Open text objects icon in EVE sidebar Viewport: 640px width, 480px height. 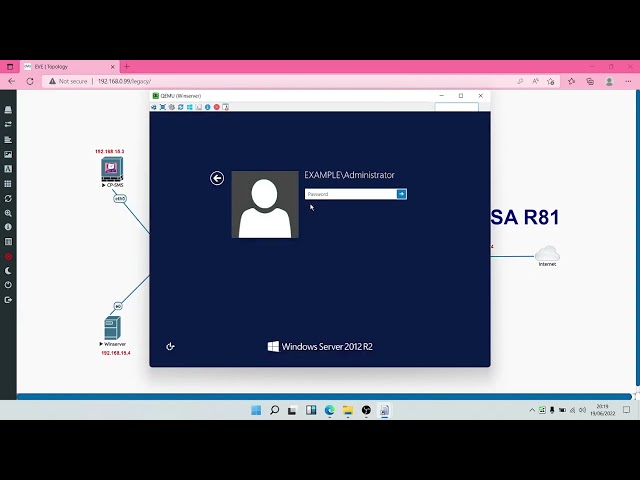[x=8, y=169]
